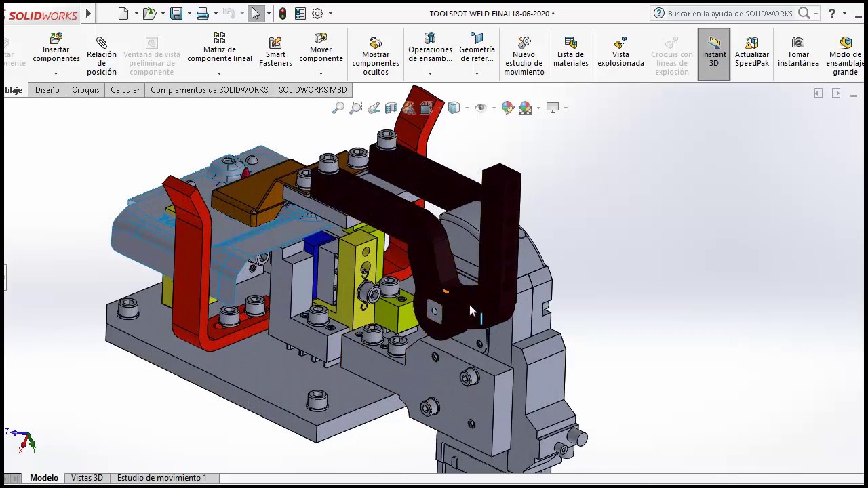868x488 pixels.
Task: Click the help question mark button
Action: coord(831,14)
